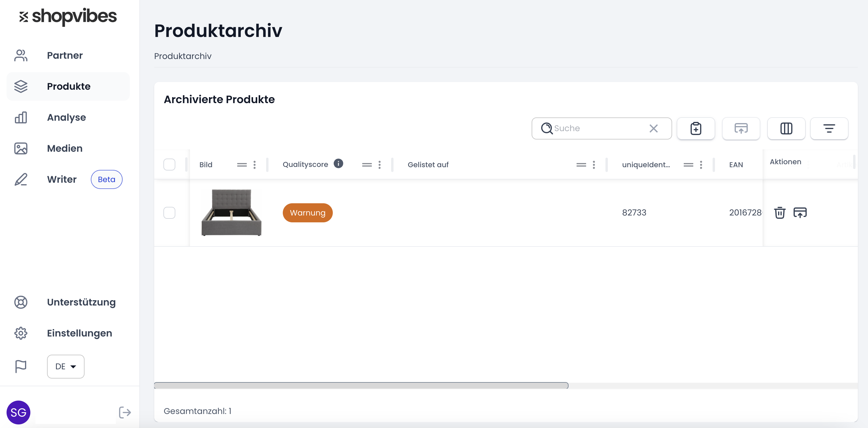Click the restore archive toolbar icon
Viewport: 868px width, 428px height.
coord(741,128)
